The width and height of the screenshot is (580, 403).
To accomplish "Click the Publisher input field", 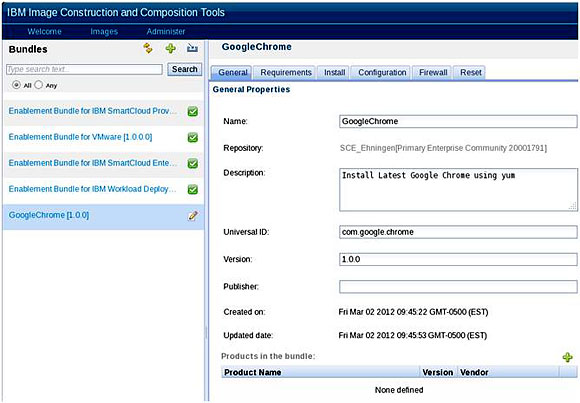I will (458, 286).
